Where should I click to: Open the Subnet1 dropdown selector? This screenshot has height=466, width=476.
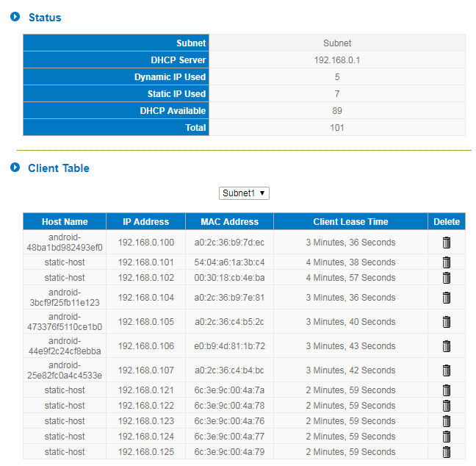(244, 193)
